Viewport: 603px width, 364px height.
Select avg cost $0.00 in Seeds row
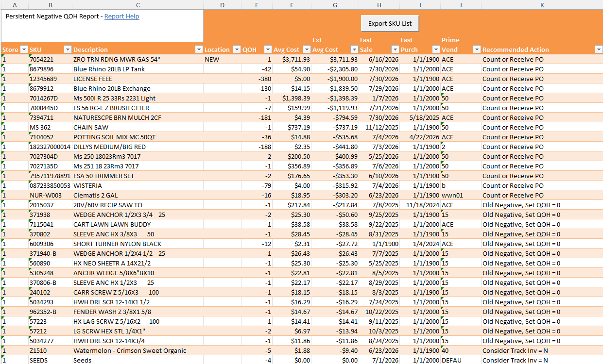[292, 360]
